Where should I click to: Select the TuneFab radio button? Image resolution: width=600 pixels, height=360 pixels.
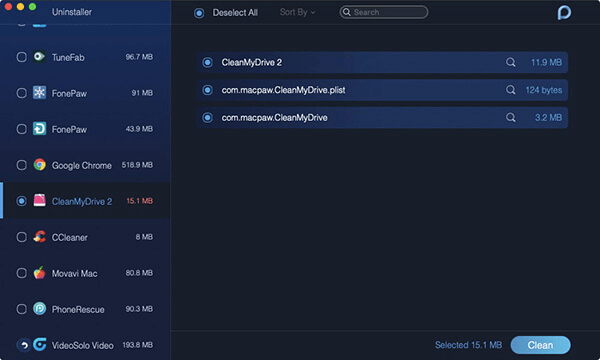21,57
